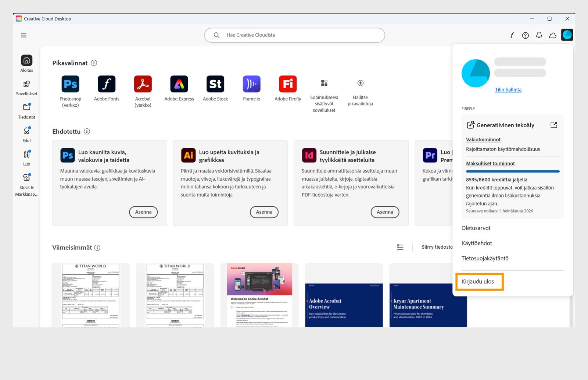Click the credits progress bar
This screenshot has width=588, height=380.
coord(513,171)
